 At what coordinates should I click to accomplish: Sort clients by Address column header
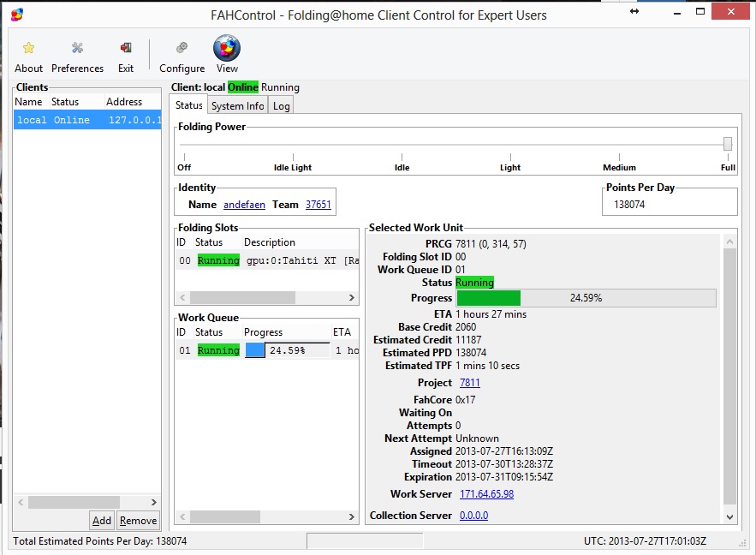pos(124,102)
